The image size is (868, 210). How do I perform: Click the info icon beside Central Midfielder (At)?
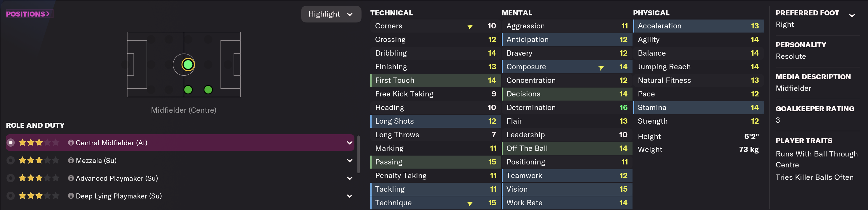(x=71, y=143)
